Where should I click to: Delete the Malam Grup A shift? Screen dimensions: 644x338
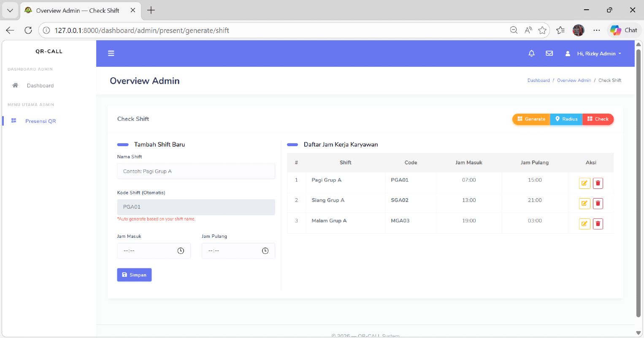click(598, 224)
